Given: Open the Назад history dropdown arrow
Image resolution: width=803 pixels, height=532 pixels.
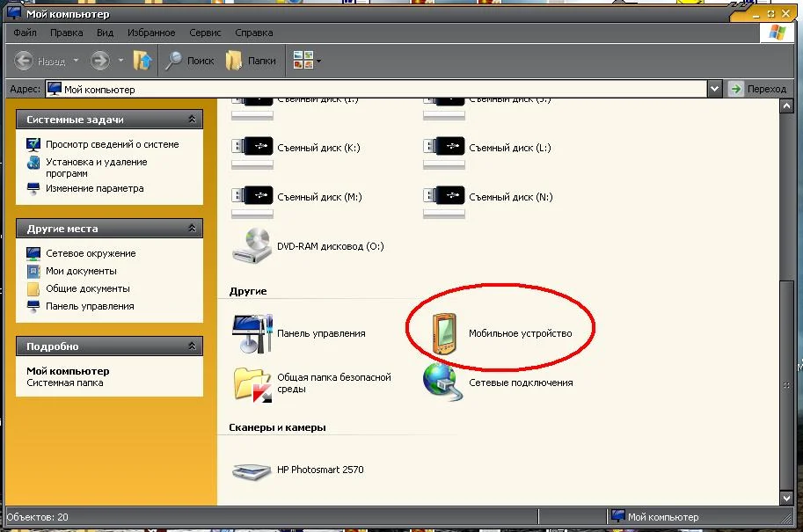Looking at the screenshot, I should click(76, 61).
